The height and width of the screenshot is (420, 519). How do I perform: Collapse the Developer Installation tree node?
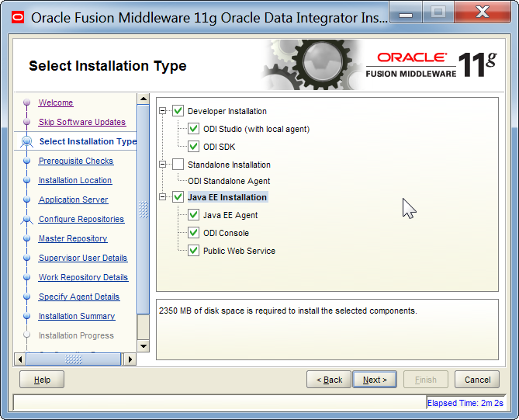click(x=162, y=111)
